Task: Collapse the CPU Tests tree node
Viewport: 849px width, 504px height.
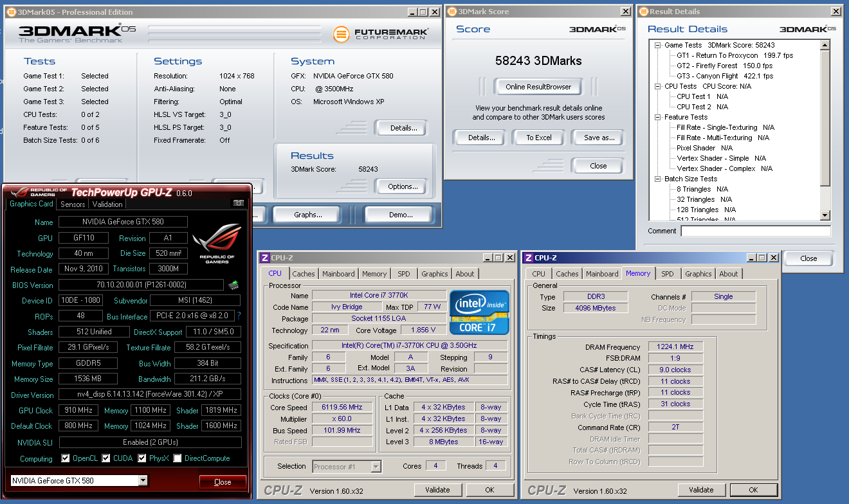Action: click(658, 86)
